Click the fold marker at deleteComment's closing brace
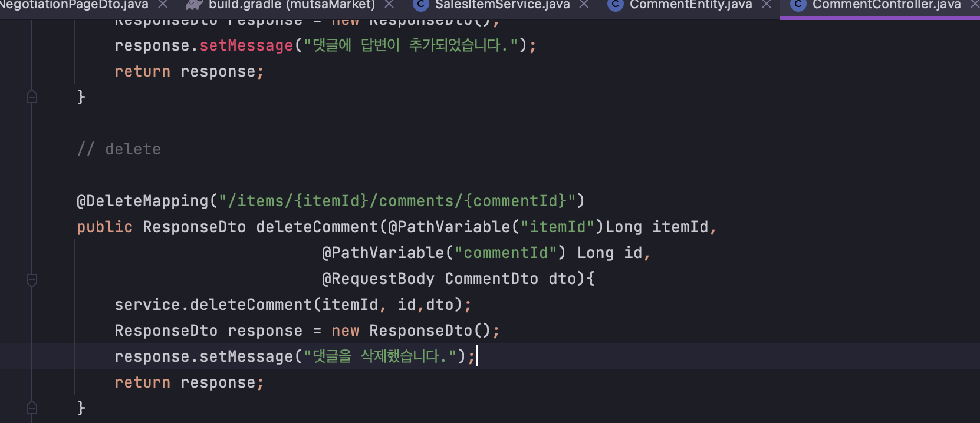This screenshot has height=423, width=980. coord(32,408)
